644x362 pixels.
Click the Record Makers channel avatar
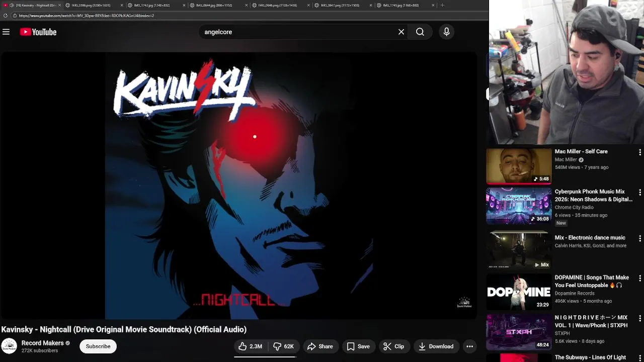pyautogui.click(x=9, y=346)
